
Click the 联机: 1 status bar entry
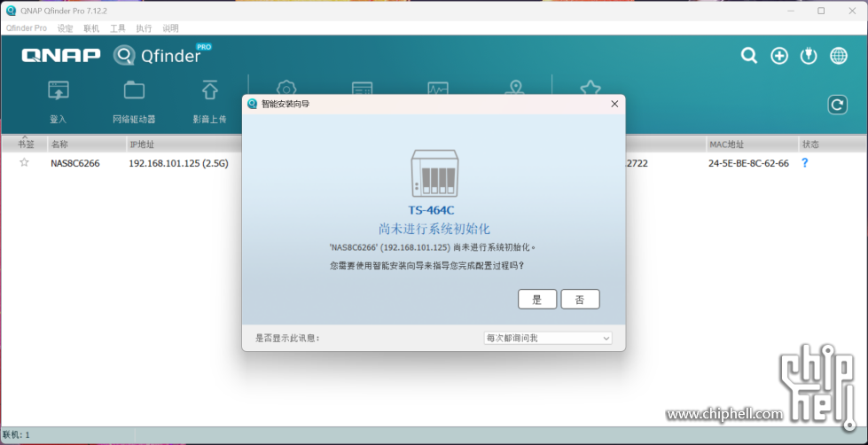(x=17, y=435)
